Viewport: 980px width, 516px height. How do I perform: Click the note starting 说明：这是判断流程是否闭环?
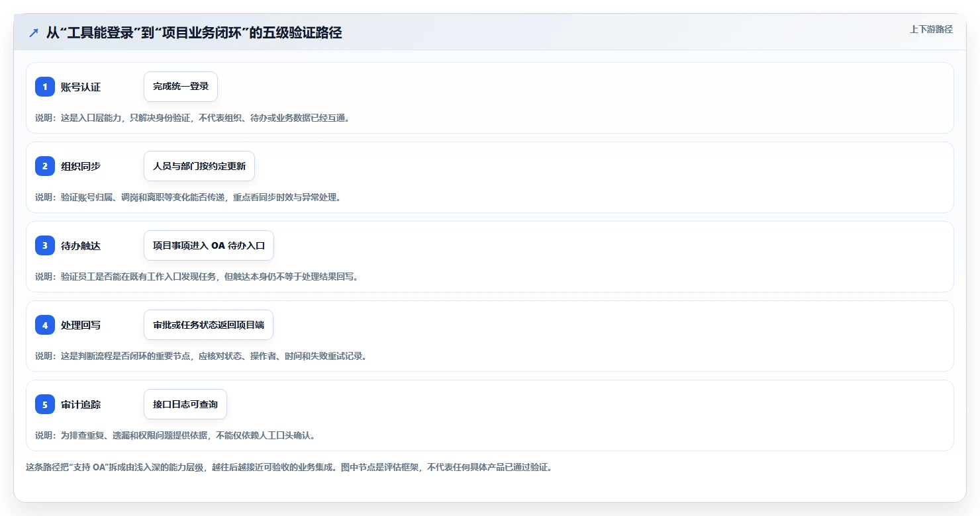[x=201, y=356]
